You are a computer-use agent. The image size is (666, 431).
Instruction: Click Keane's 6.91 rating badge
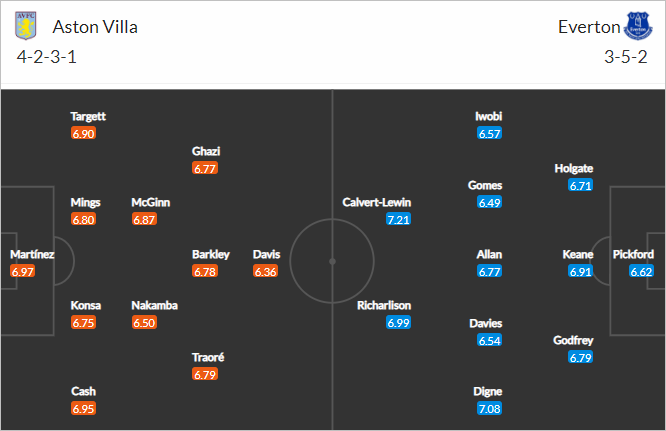(x=580, y=271)
